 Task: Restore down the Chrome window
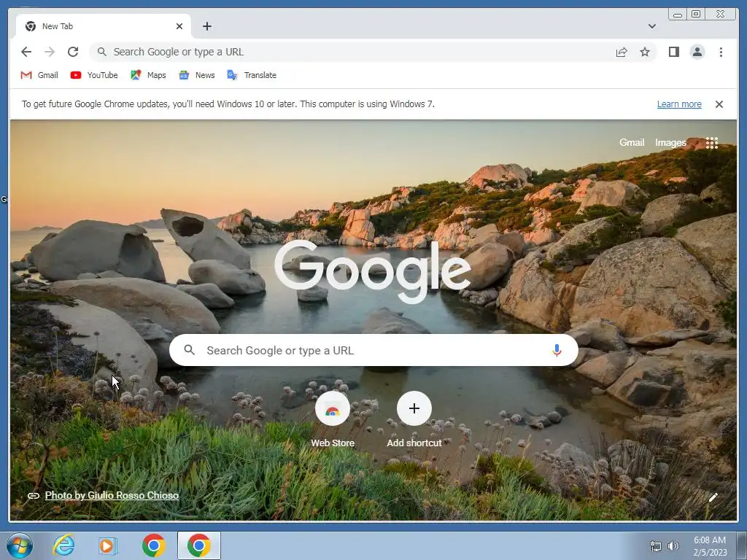pos(696,15)
